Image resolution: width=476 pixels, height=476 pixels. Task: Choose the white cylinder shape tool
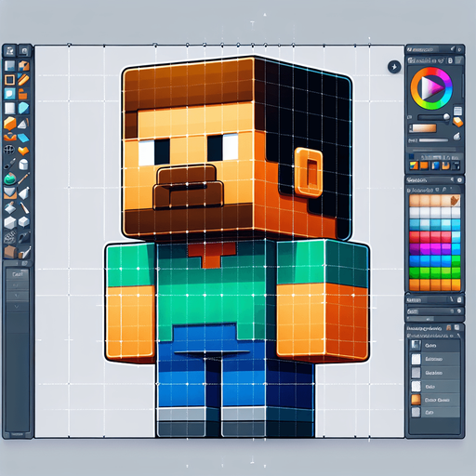point(23,165)
